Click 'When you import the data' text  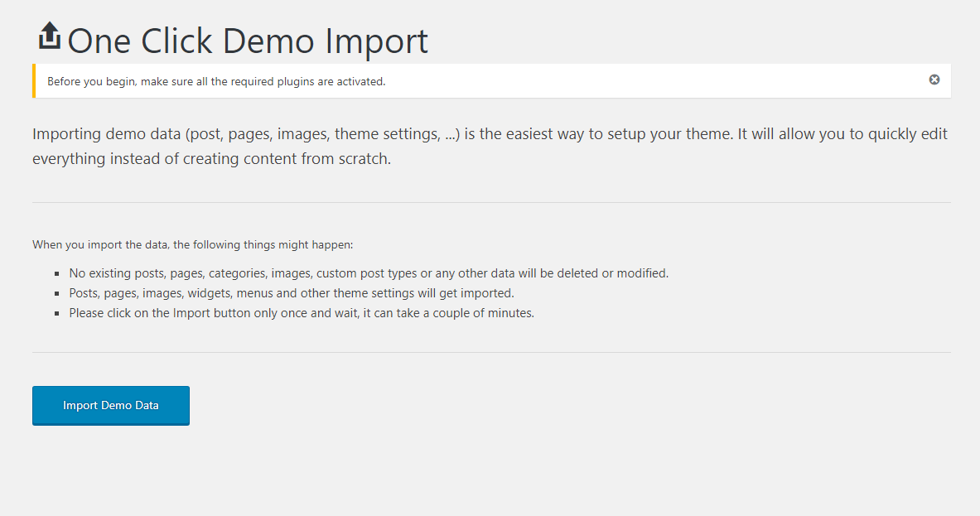pyautogui.click(x=192, y=245)
